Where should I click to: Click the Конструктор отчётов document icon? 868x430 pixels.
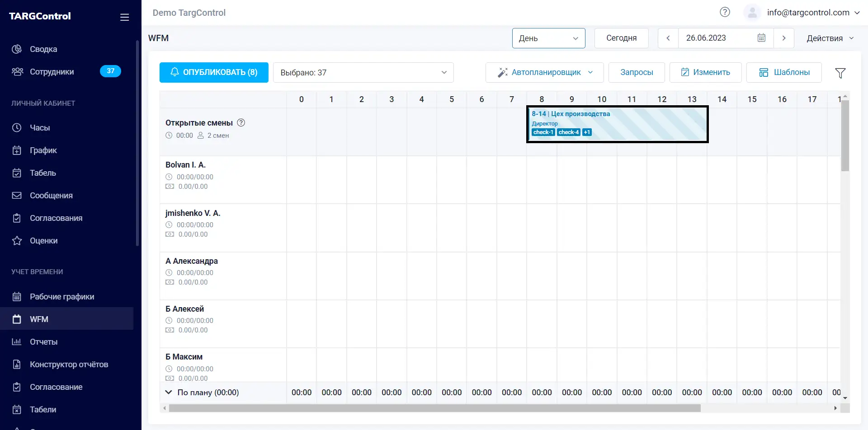pyautogui.click(x=17, y=364)
